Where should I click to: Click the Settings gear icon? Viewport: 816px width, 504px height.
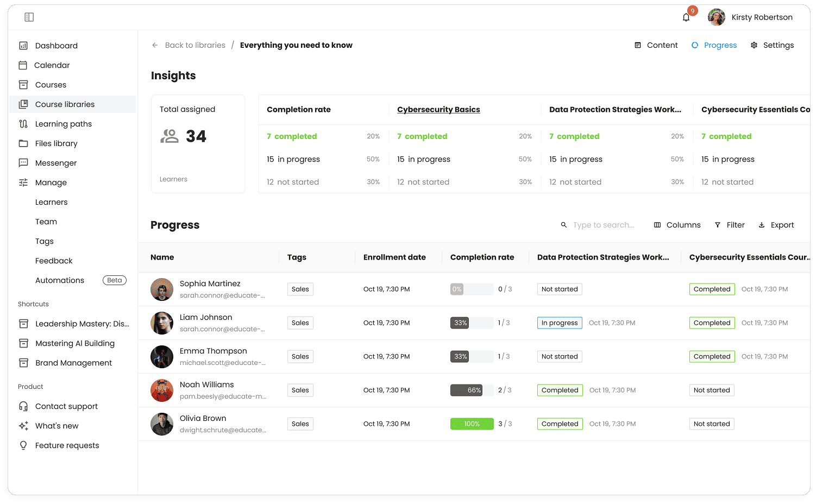coord(754,45)
